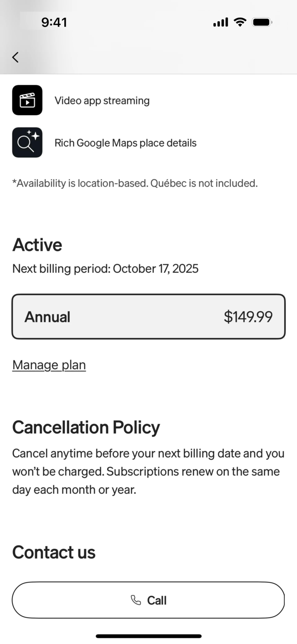Tap the home indicator bar
297x644 pixels.
pyautogui.click(x=148, y=636)
